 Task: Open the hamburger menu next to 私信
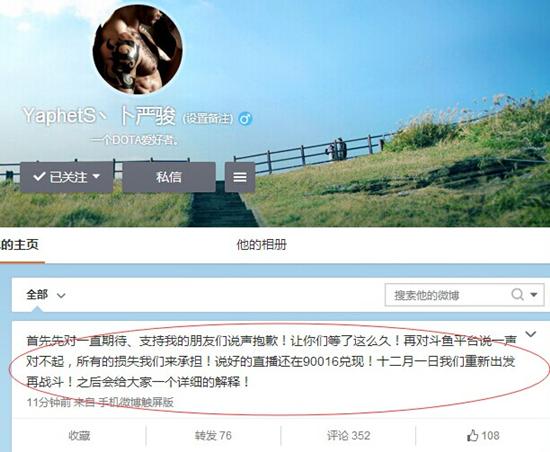coord(240,177)
